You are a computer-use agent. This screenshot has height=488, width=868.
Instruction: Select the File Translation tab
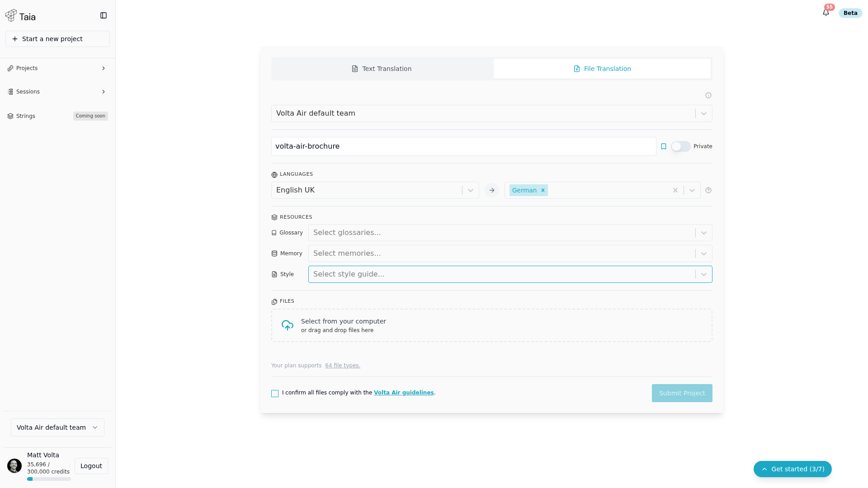point(602,69)
